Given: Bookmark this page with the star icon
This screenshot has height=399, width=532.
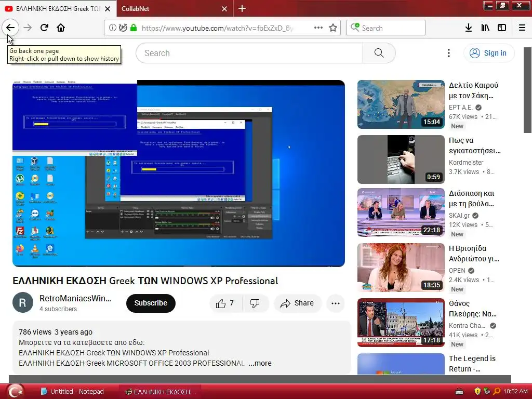Looking at the screenshot, I should [333, 28].
